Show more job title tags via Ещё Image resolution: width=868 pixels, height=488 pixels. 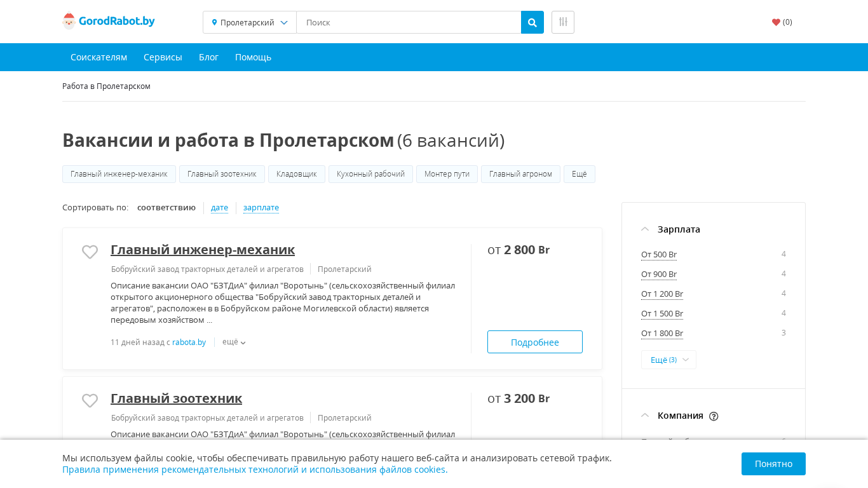click(580, 174)
